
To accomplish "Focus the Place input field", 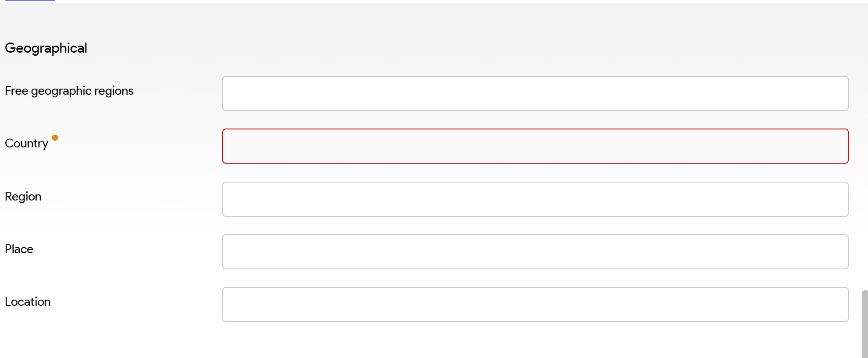I will point(535,252).
